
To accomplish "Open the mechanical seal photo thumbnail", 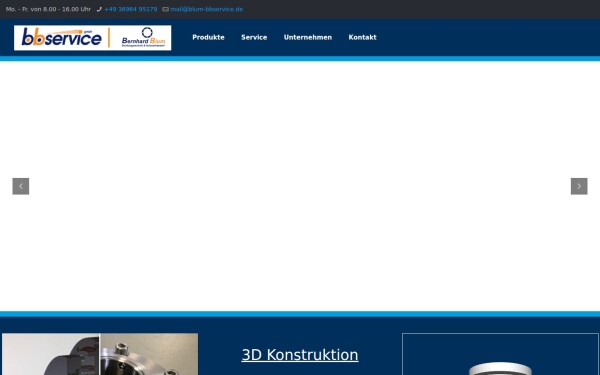I will [x=100, y=354].
